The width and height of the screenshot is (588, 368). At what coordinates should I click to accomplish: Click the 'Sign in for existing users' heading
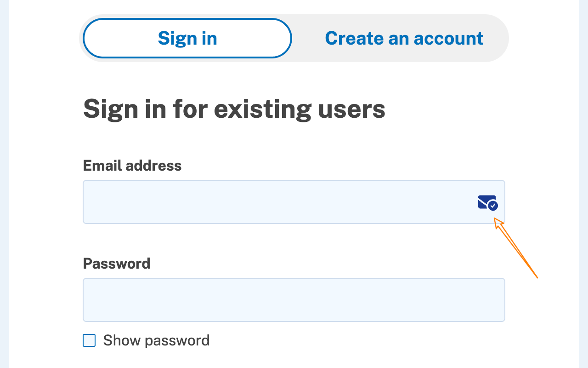tap(234, 109)
